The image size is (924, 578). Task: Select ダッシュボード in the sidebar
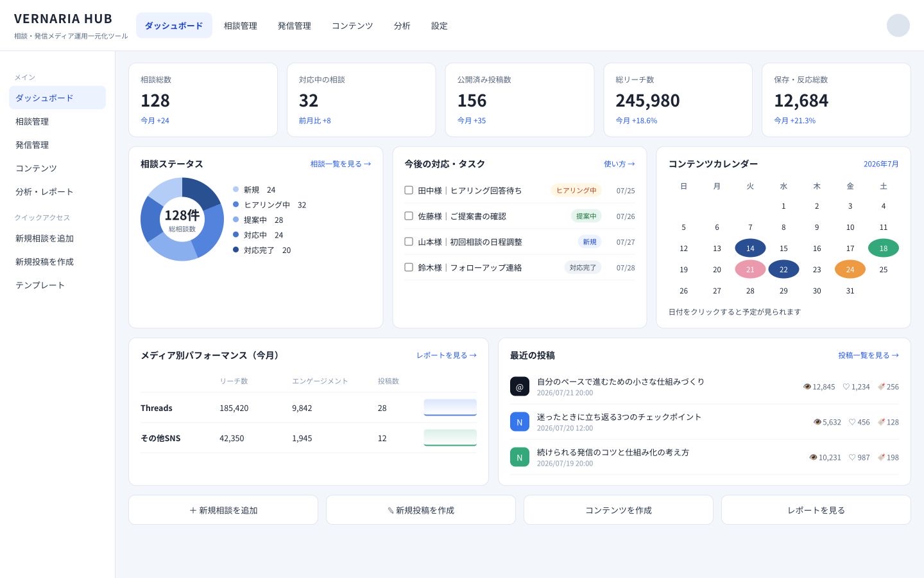57,98
